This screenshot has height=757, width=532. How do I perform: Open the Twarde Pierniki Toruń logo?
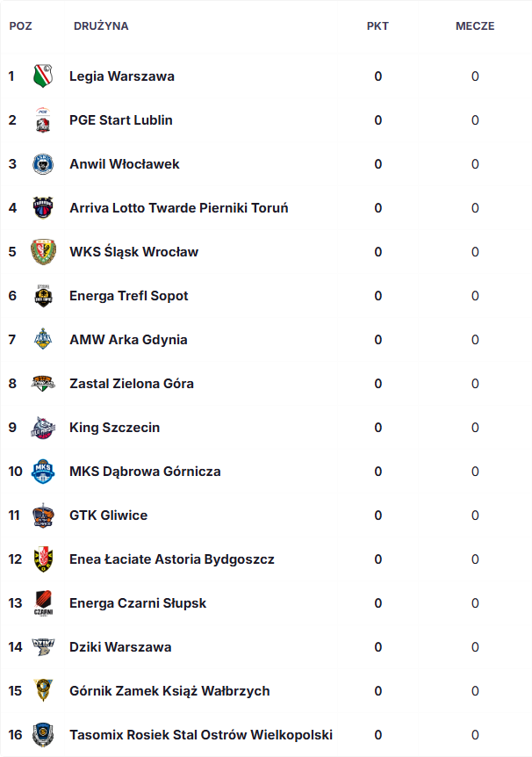pyautogui.click(x=43, y=207)
